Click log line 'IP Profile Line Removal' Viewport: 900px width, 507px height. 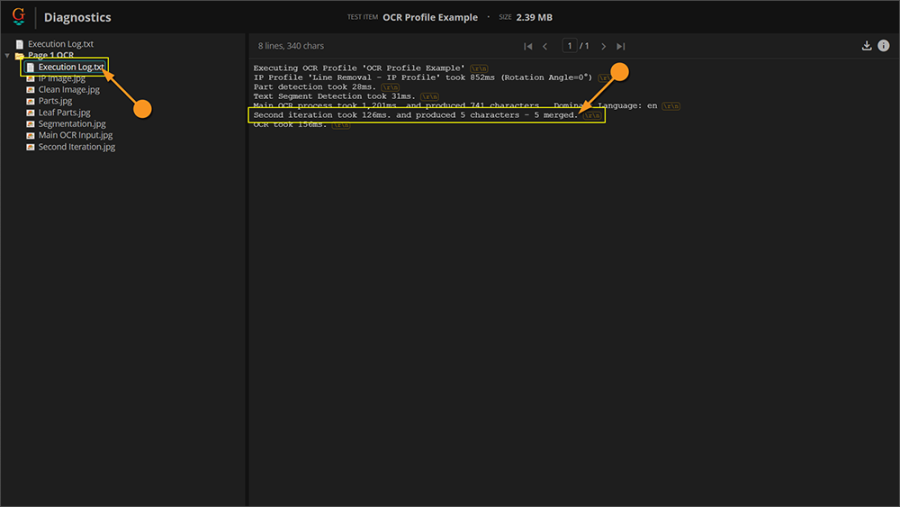tap(422, 77)
